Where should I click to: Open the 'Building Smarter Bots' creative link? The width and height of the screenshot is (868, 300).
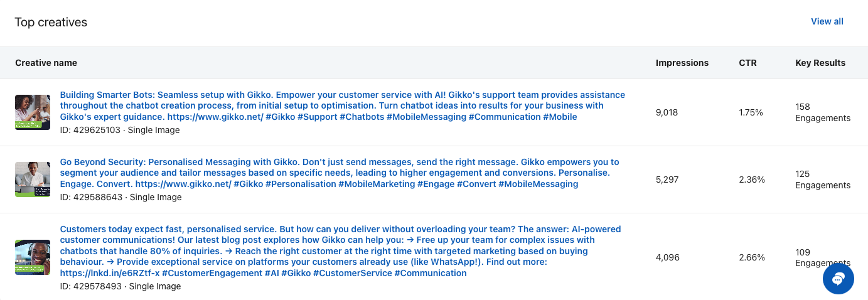tap(342, 105)
